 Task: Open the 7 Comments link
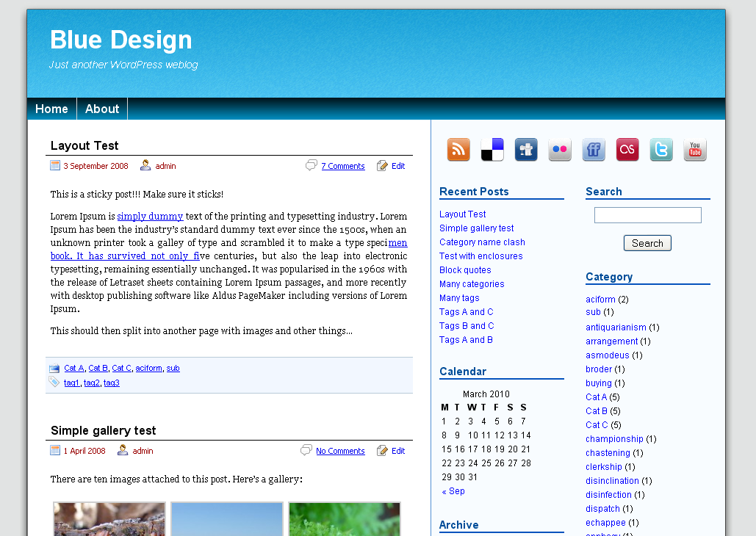342,166
